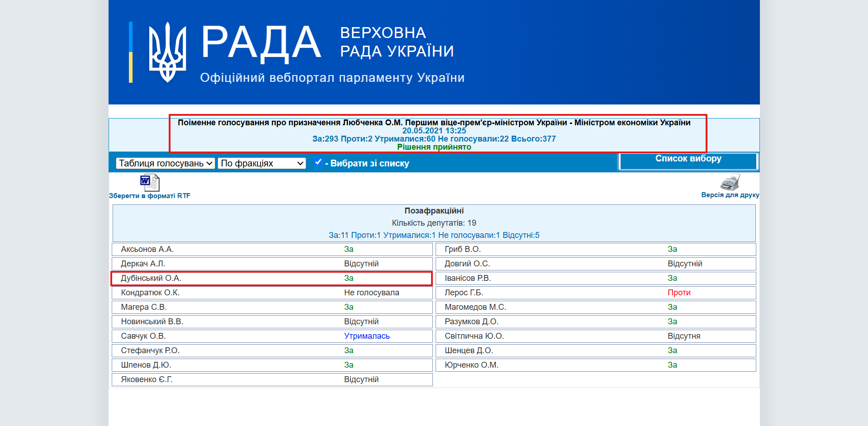Select deputy 'Іванісов Р.В.'
Screen dimensions: 868x426
click(x=468, y=278)
